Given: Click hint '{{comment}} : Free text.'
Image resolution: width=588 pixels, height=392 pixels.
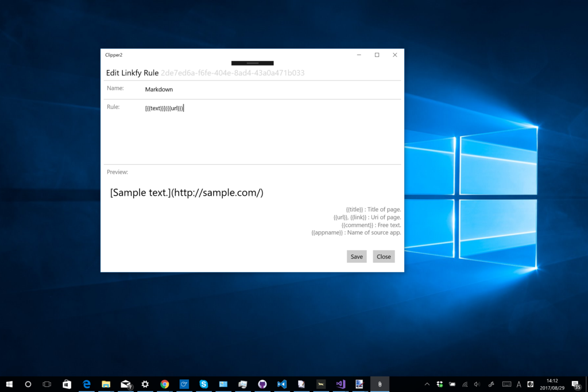Looking at the screenshot, I should click(372, 225).
